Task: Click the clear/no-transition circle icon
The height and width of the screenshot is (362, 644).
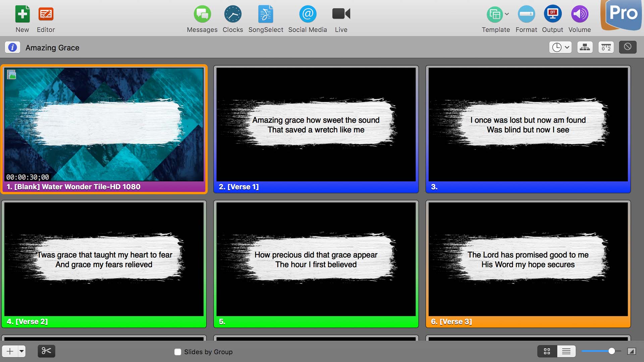Action: click(x=628, y=47)
